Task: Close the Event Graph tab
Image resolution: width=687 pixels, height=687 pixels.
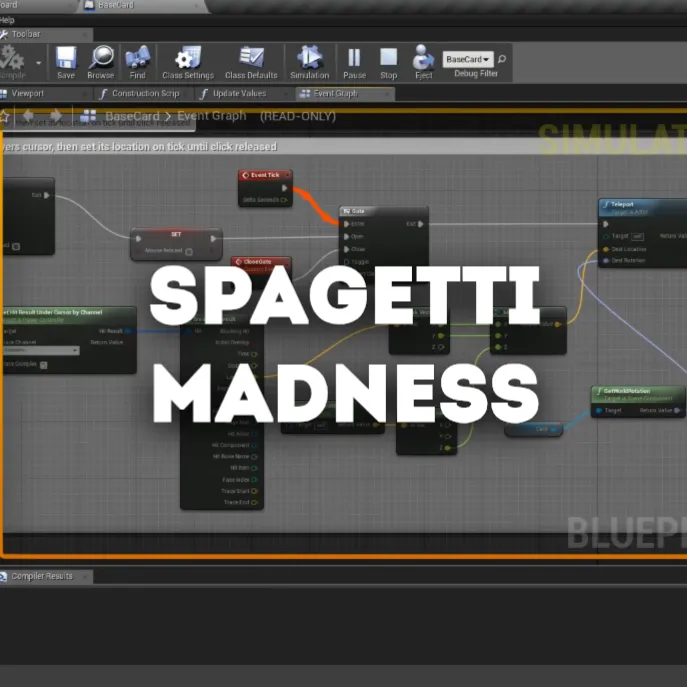Action: [387, 93]
